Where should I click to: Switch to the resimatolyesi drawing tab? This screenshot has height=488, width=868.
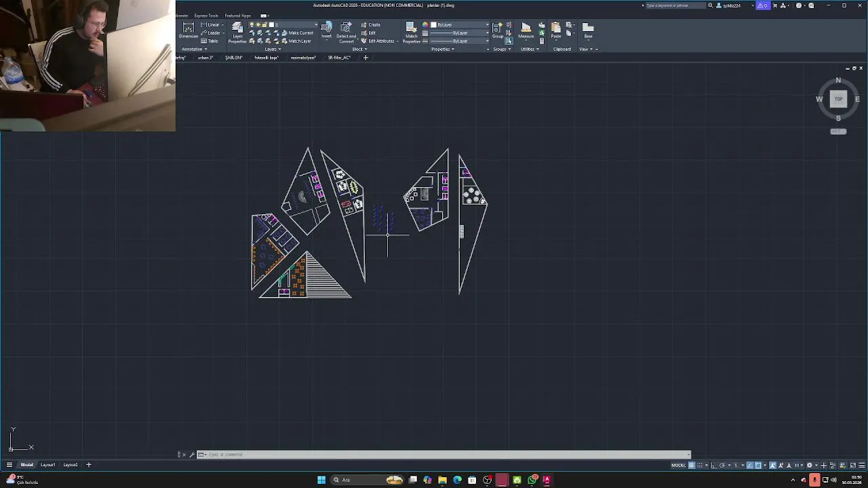303,58
